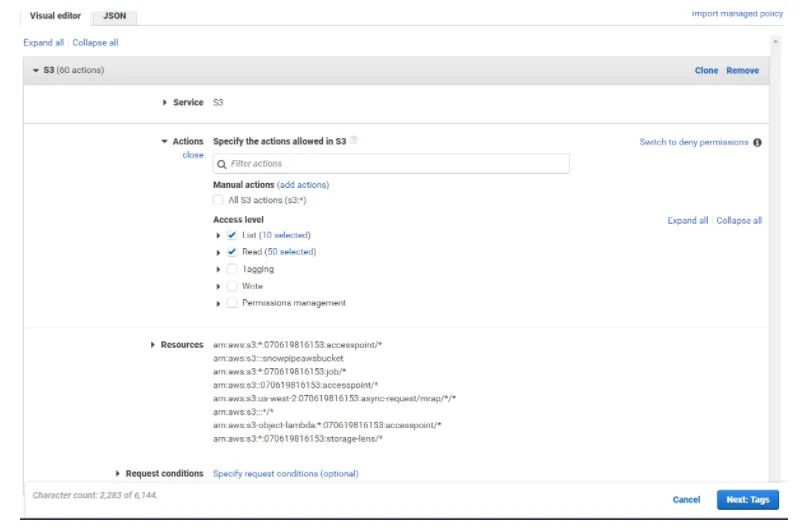This screenshot has height=532, width=806.
Task: Select the Visual editor tab
Action: coord(55,16)
